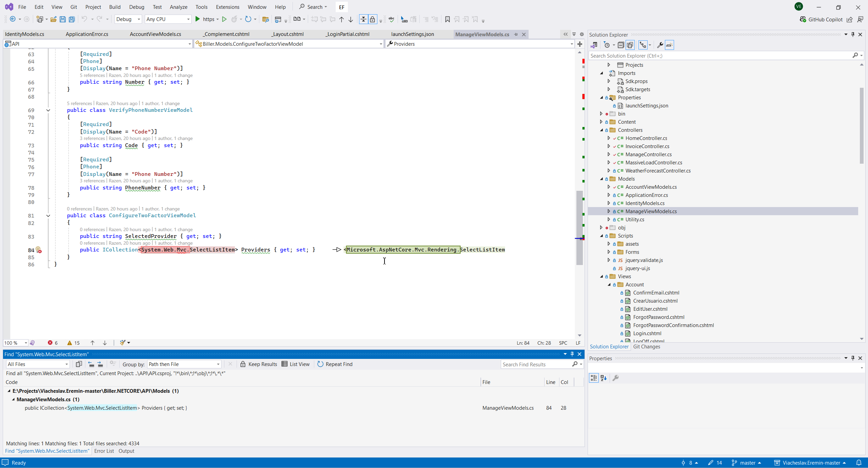Click the Repeat Find button
Image resolution: width=868 pixels, height=468 pixels.
tap(335, 364)
